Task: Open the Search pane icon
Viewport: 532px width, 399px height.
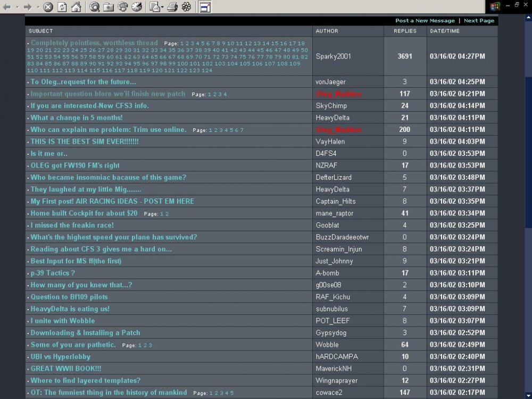Action: click(95, 7)
